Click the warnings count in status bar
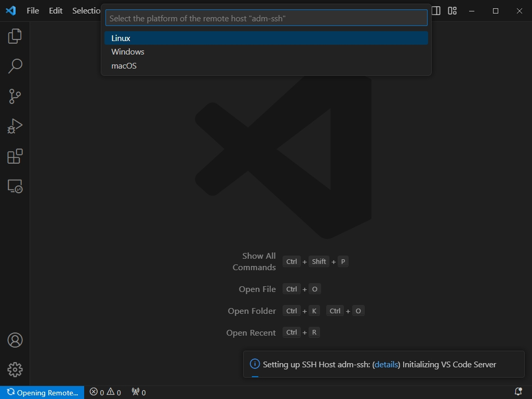Viewport: 532px width, 399px height. pyautogui.click(x=114, y=393)
